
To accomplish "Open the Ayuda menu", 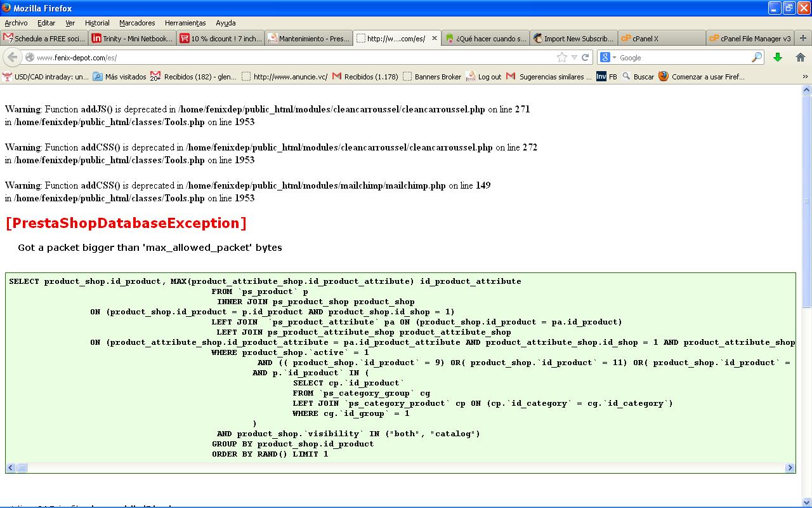I will [x=226, y=23].
